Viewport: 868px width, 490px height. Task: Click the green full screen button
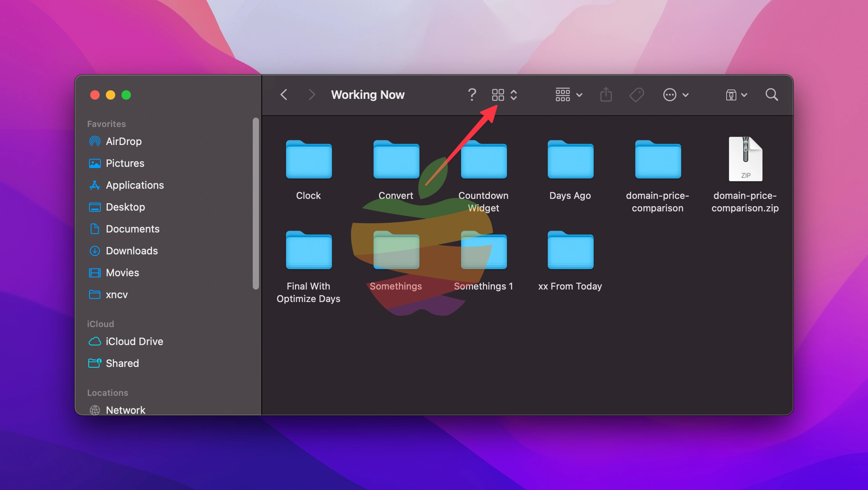pos(126,95)
